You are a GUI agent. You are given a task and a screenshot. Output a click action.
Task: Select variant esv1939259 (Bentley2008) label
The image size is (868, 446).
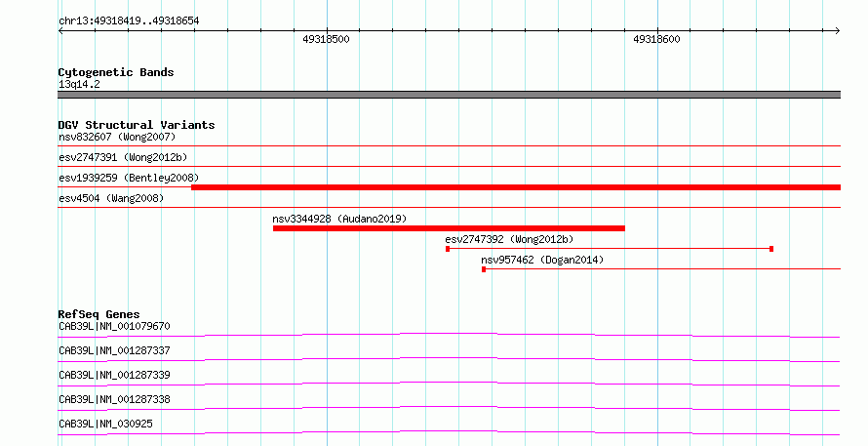(129, 178)
